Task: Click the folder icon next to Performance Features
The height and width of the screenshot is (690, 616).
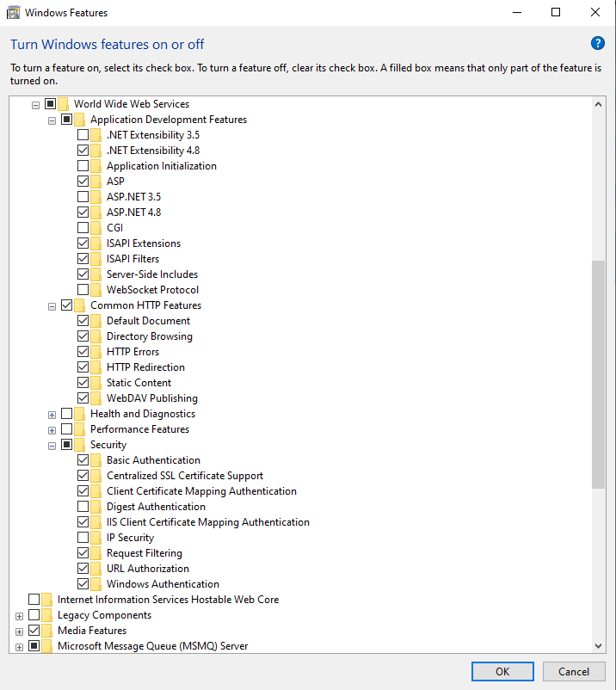Action: 79,429
